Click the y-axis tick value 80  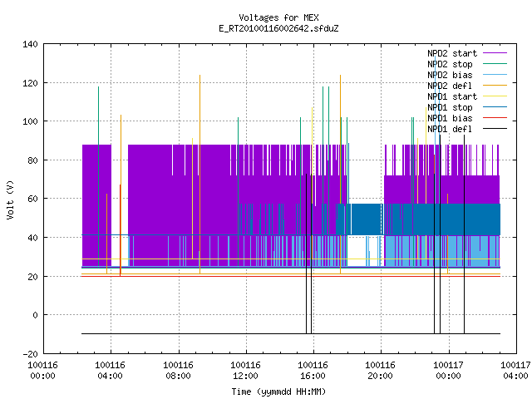click(33, 160)
